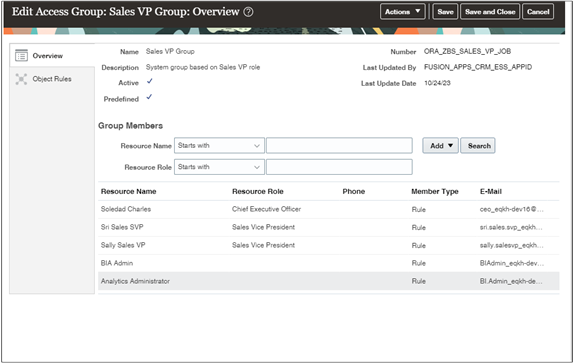Click the Phone column header
Viewport: 574px width, 363px height.
pyautogui.click(x=354, y=191)
